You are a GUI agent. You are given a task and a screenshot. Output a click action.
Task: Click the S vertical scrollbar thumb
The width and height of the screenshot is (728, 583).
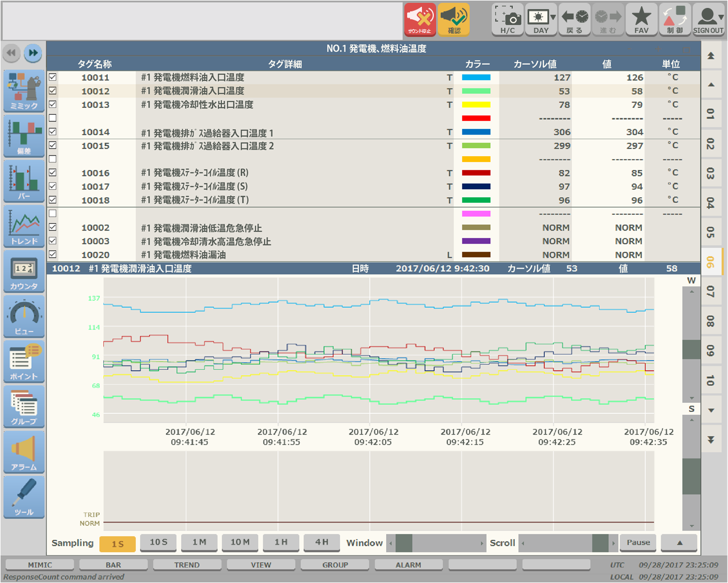(692, 476)
